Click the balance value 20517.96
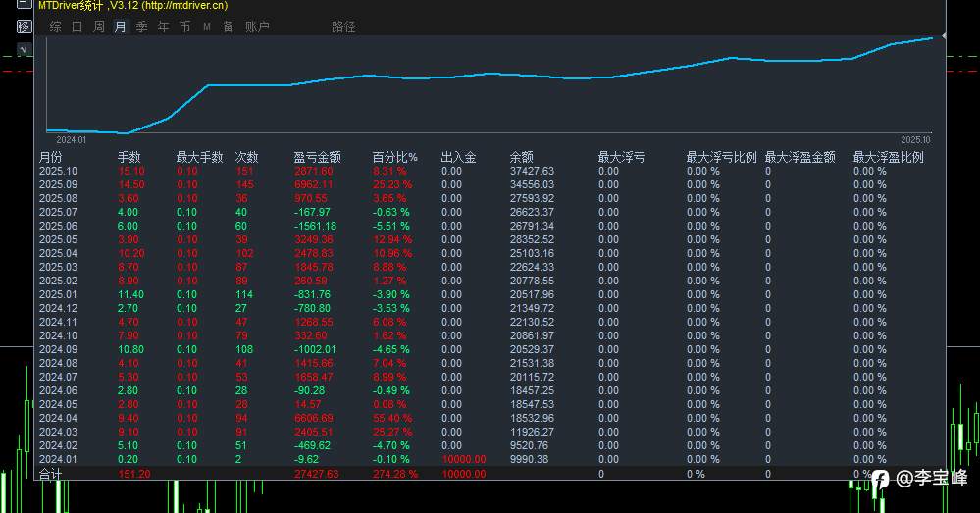980x513 pixels. [532, 294]
